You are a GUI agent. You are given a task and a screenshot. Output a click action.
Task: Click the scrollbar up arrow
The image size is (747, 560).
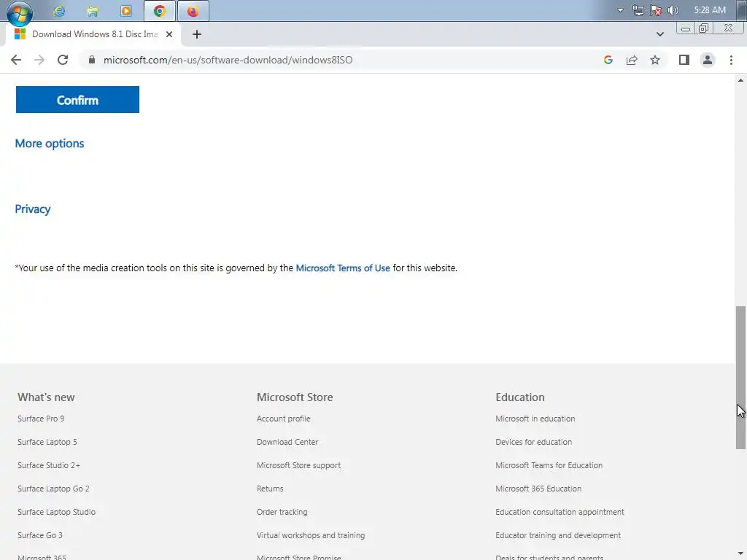[x=740, y=80]
